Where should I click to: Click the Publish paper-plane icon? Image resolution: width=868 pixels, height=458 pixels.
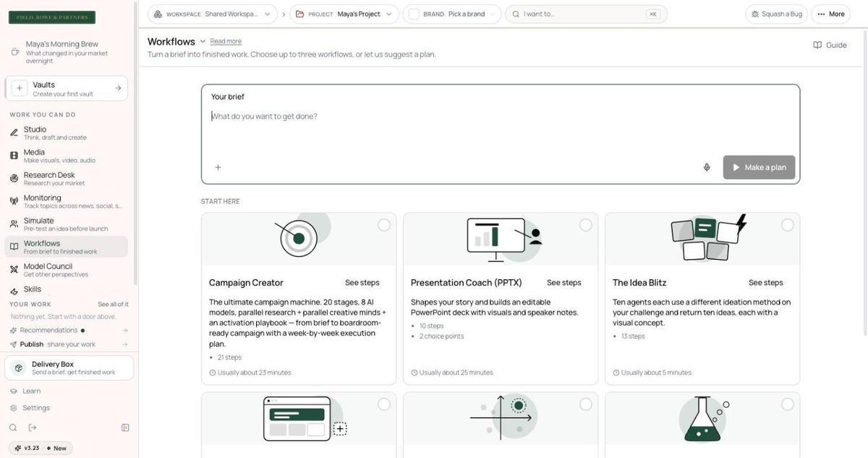tap(14, 344)
